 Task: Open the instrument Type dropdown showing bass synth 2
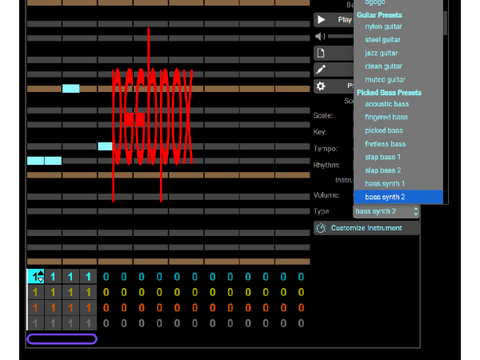386,211
